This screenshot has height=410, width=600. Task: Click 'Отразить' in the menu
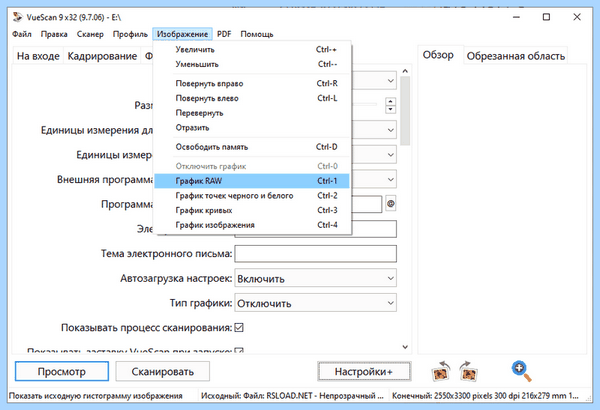pyautogui.click(x=252, y=127)
